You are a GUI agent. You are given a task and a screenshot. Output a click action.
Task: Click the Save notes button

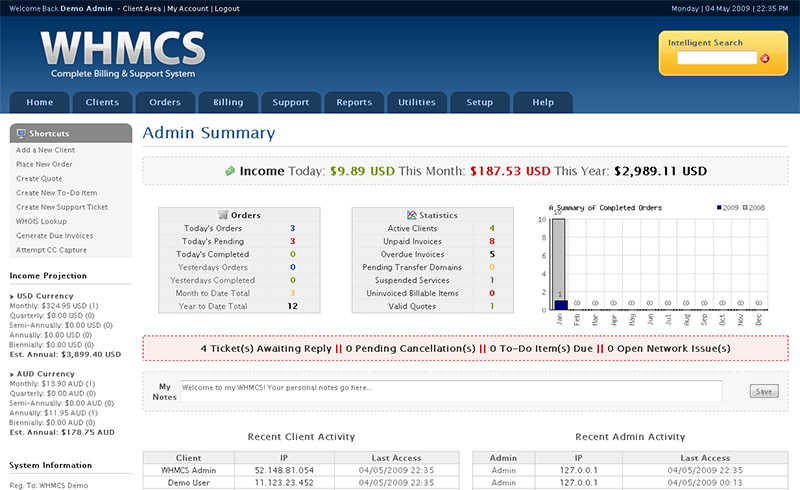[x=764, y=391]
